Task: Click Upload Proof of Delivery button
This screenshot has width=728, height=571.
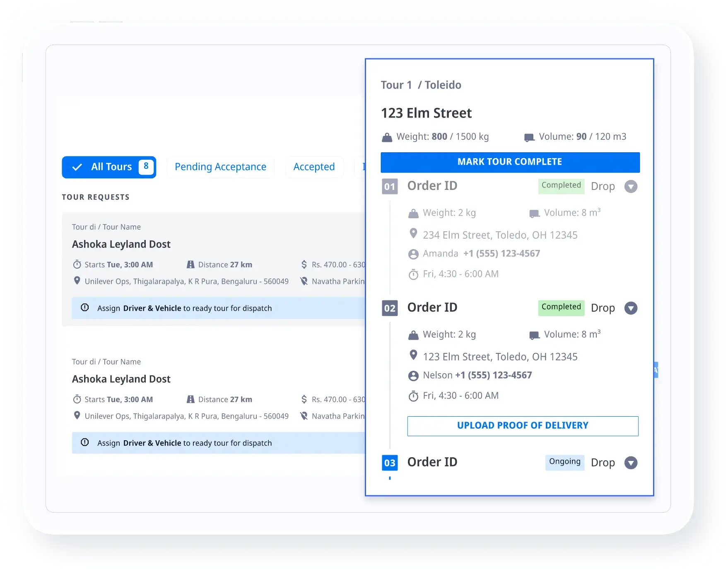Action: 523,426
